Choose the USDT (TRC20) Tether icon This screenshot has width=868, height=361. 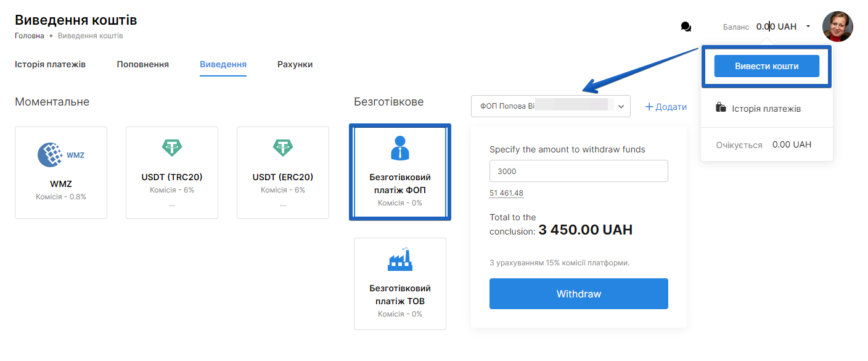pyautogui.click(x=172, y=147)
